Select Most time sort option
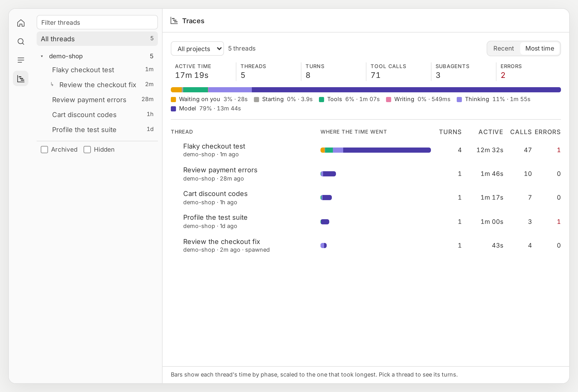 point(540,48)
